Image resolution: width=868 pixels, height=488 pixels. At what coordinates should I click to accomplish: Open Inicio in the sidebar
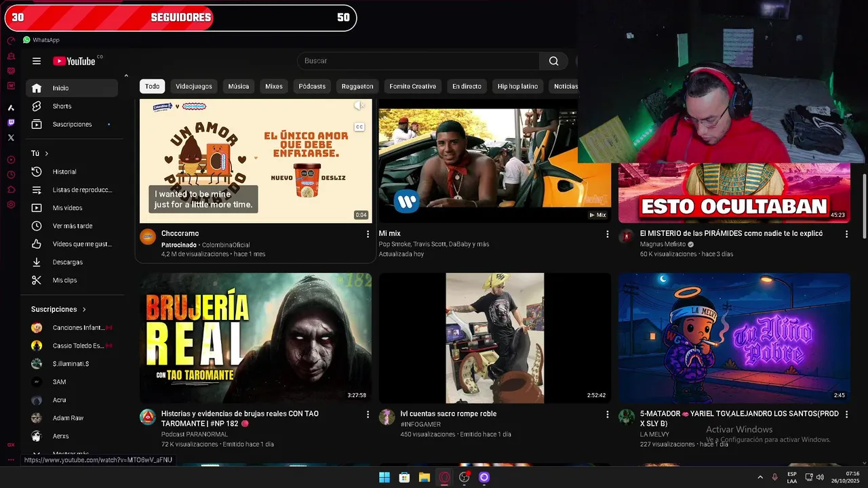click(72, 88)
